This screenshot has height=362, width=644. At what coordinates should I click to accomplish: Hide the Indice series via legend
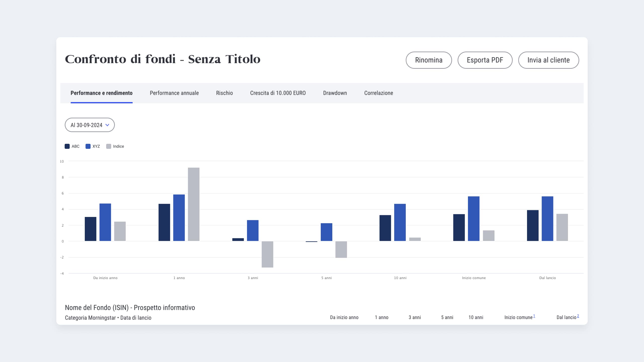point(109,146)
